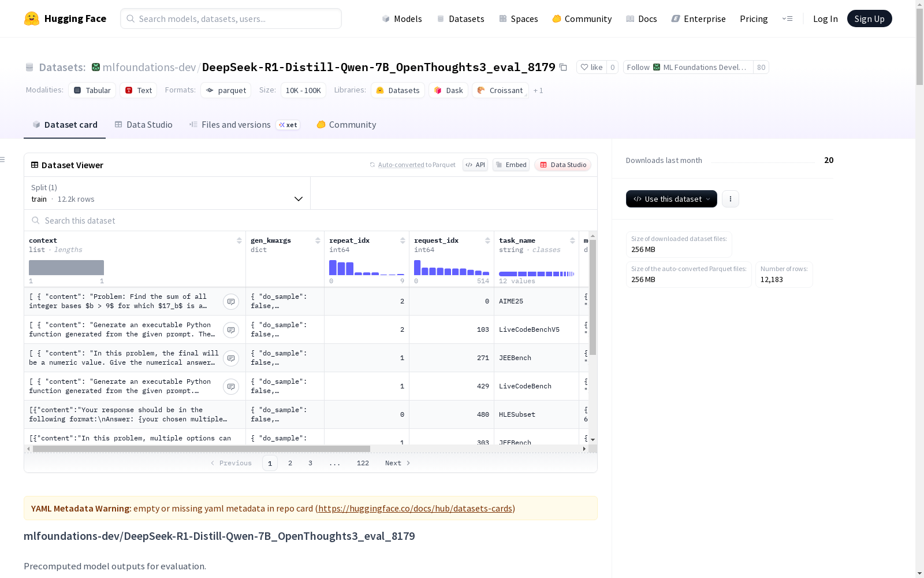The image size is (924, 578).
Task: Open the Files and versions tab
Action: (x=245, y=125)
